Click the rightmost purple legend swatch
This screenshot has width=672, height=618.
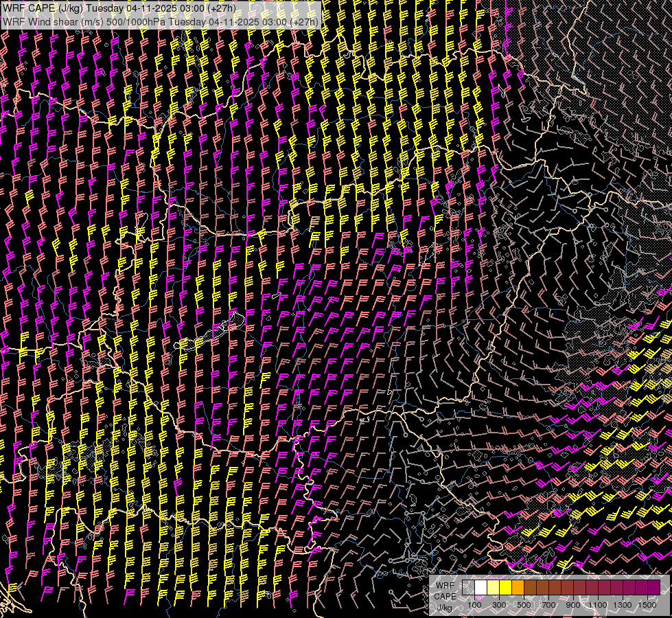coord(653,587)
